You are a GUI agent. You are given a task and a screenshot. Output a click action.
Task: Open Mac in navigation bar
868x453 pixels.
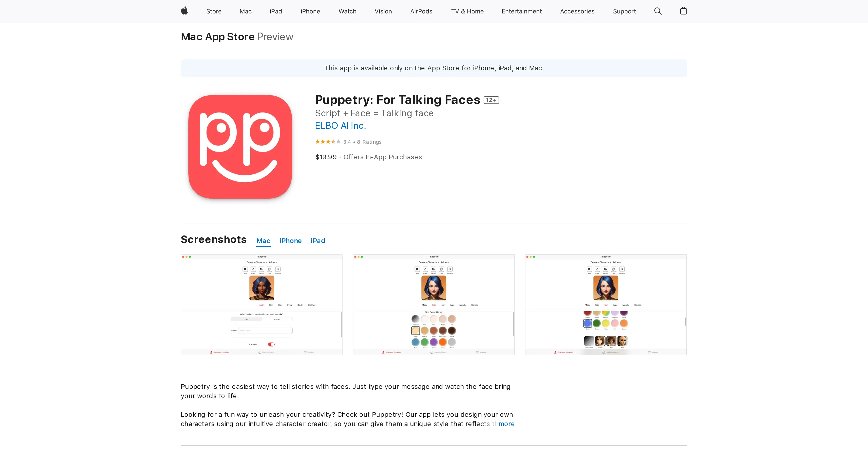tap(245, 11)
